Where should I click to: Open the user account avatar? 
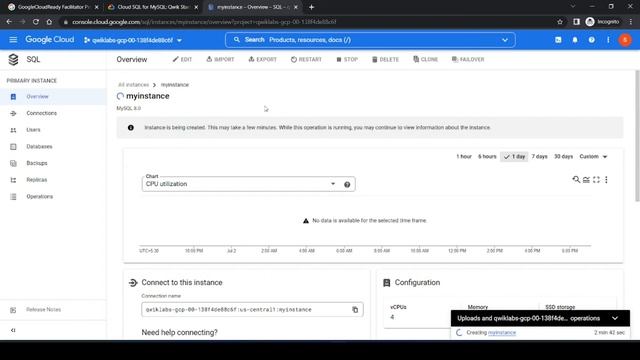coord(625,40)
